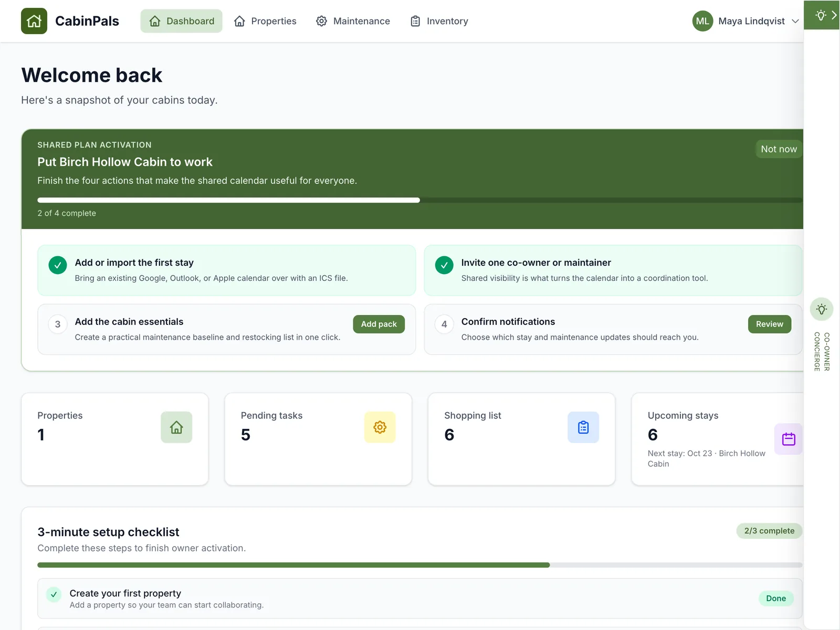The image size is (840, 630).
Task: Click the CabinPals house logo icon
Action: pyautogui.click(x=34, y=21)
